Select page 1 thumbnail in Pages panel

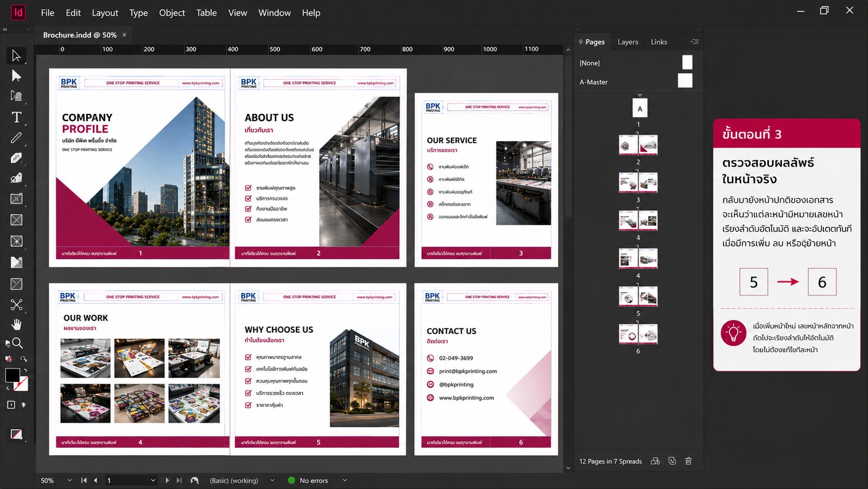640,108
